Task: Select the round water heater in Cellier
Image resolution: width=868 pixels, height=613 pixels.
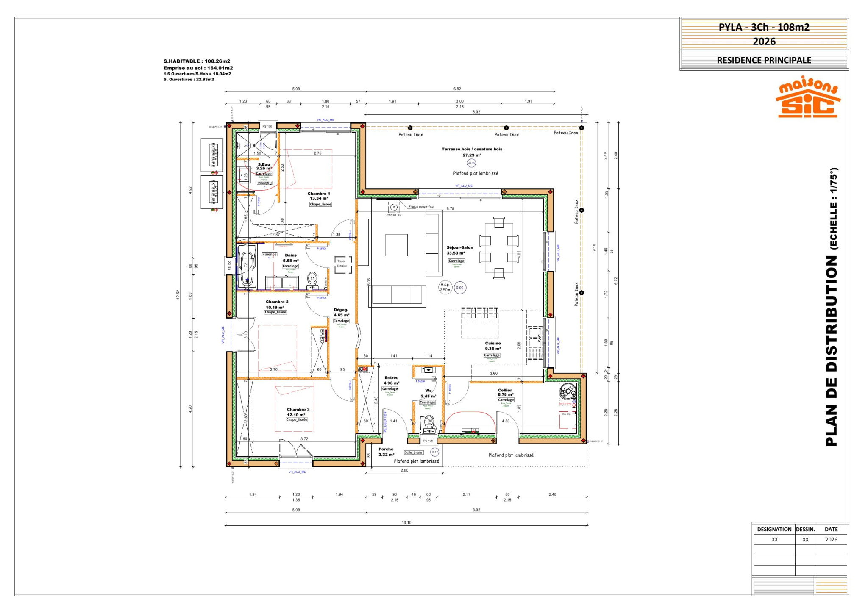Action: coord(567,391)
